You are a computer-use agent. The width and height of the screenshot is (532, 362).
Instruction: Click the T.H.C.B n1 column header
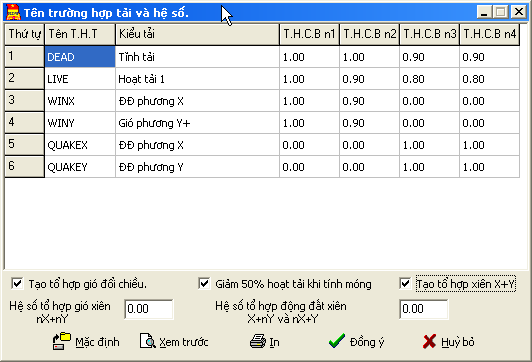point(309,34)
